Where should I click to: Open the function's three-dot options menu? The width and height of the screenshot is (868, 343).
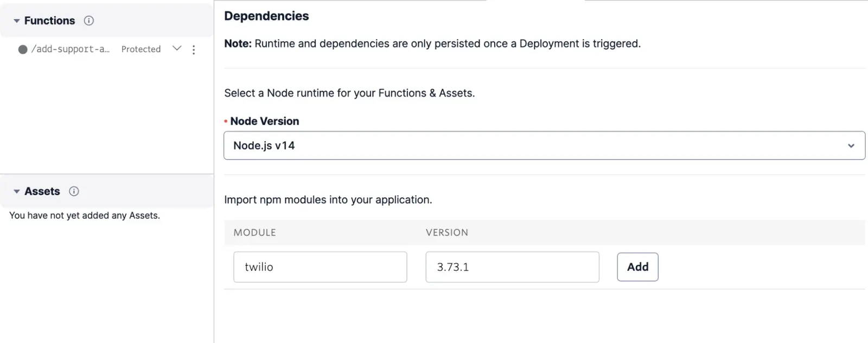[x=194, y=50]
